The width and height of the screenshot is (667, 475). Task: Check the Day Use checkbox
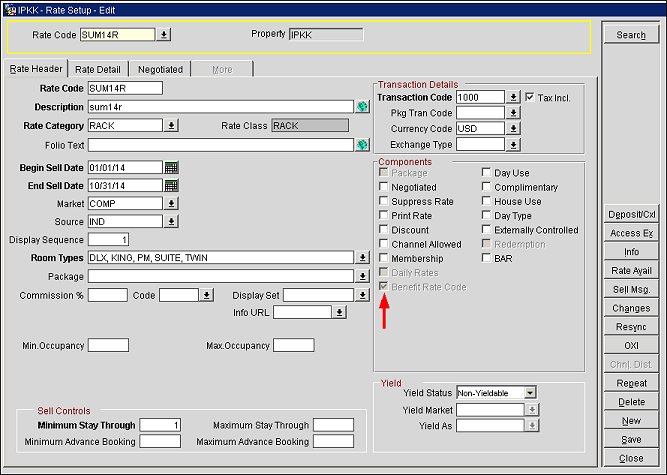(x=488, y=173)
